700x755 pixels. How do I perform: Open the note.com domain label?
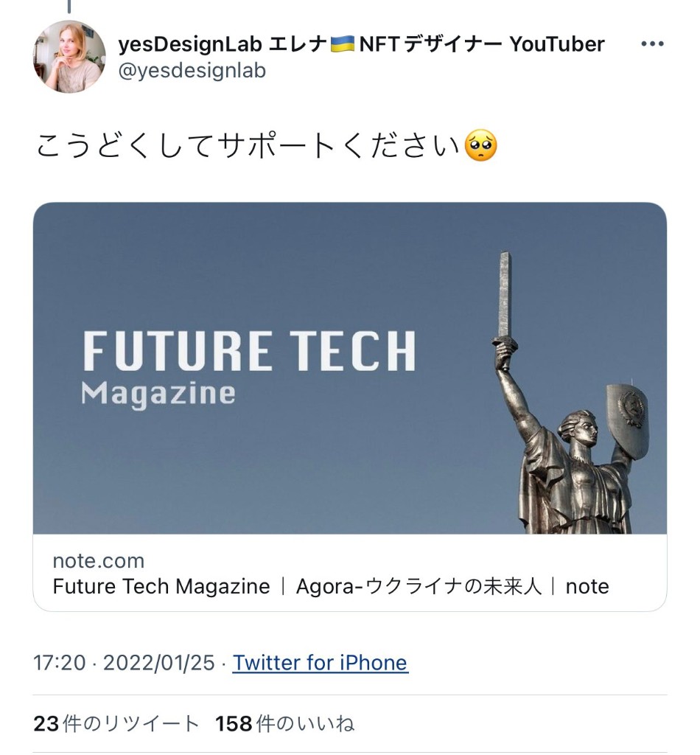98,561
